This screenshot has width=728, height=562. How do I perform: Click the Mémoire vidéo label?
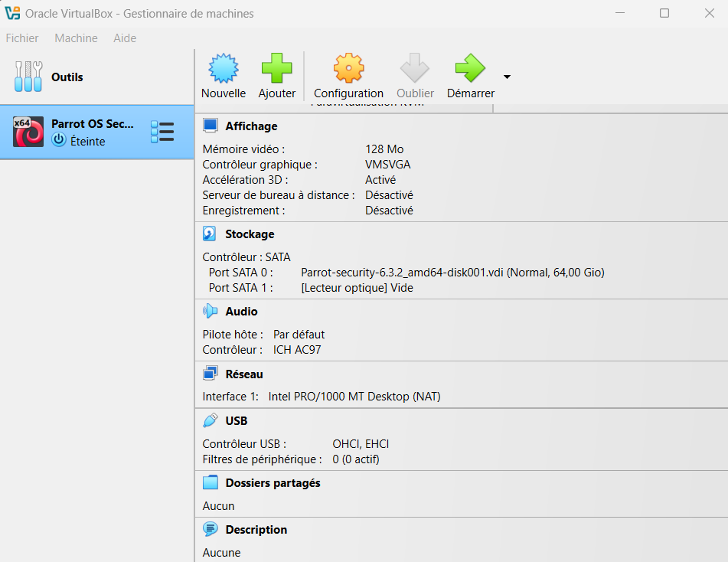[x=243, y=149]
